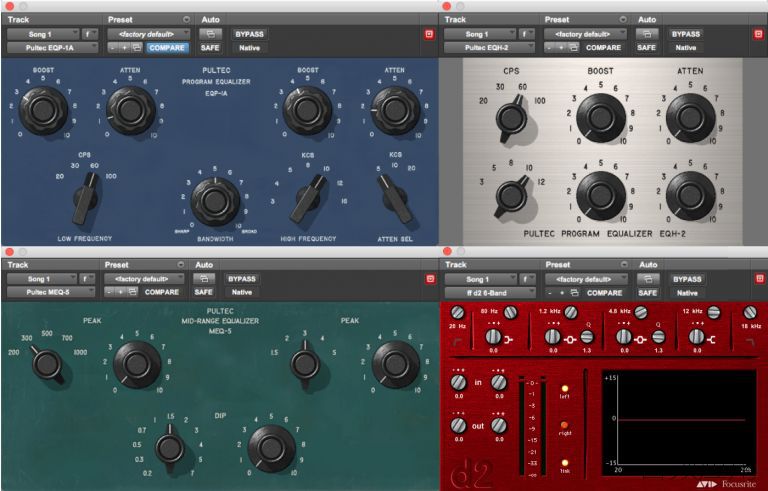Open automation enable window icon in d2 6-Band header
The height and width of the screenshot is (491, 768).
point(648,279)
